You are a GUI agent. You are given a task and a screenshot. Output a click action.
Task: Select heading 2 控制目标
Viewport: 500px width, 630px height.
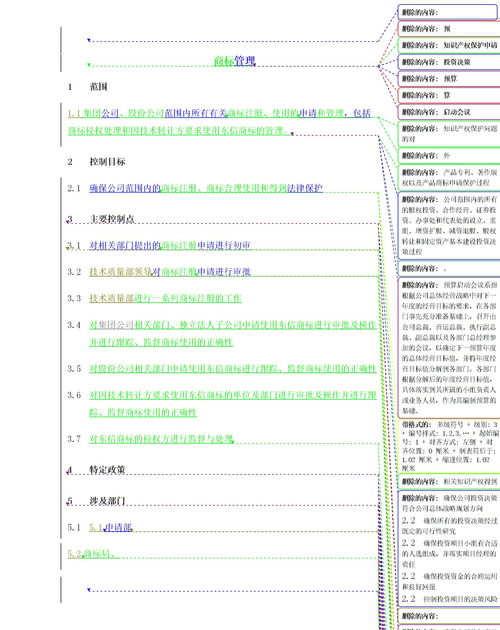tap(96, 162)
